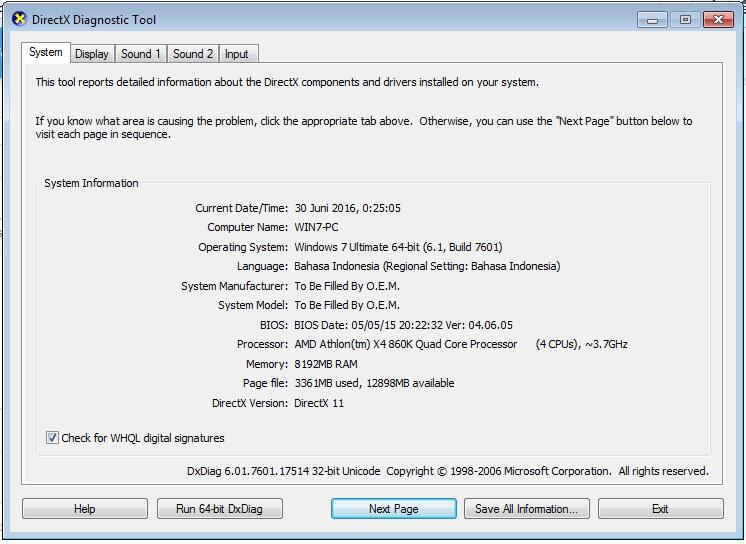This screenshot has width=746, height=544.
Task: Click the BIOS Date value text
Action: point(403,325)
